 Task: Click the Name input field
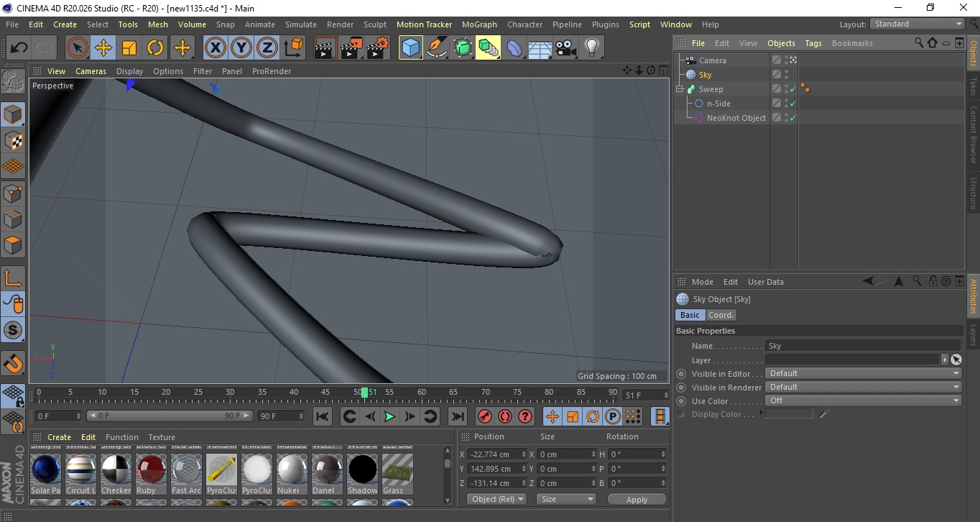864,346
